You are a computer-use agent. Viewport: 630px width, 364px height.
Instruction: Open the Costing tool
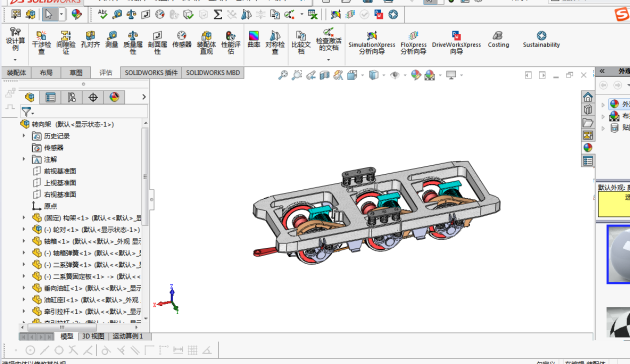tap(498, 39)
